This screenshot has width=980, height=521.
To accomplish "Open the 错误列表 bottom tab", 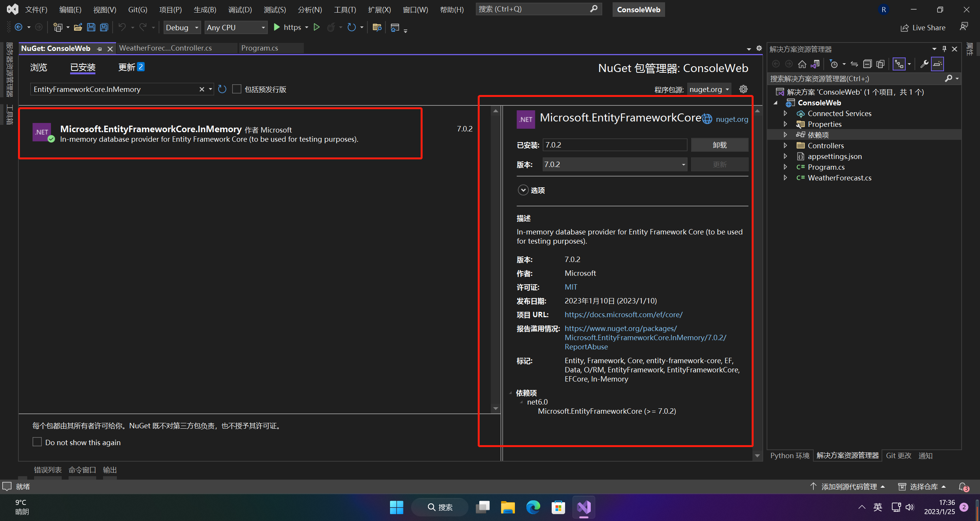I will (x=48, y=470).
